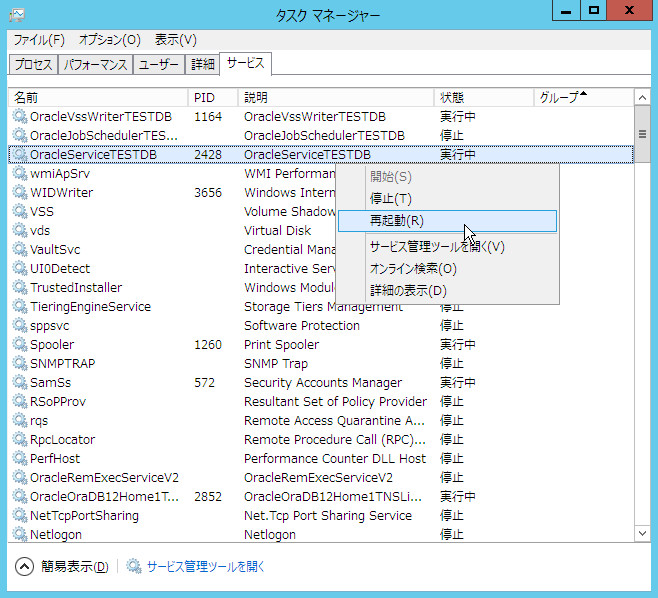
Task: Click the Task Manager icon in the title bar
Action: click(x=17, y=15)
